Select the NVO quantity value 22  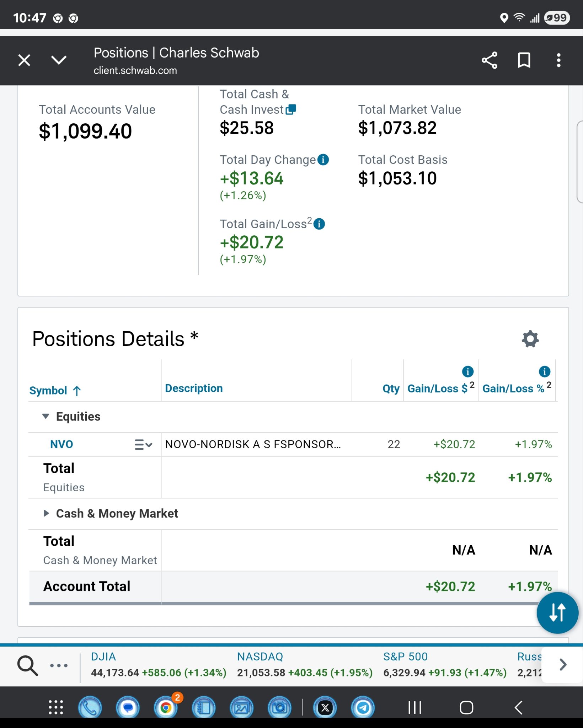(394, 444)
